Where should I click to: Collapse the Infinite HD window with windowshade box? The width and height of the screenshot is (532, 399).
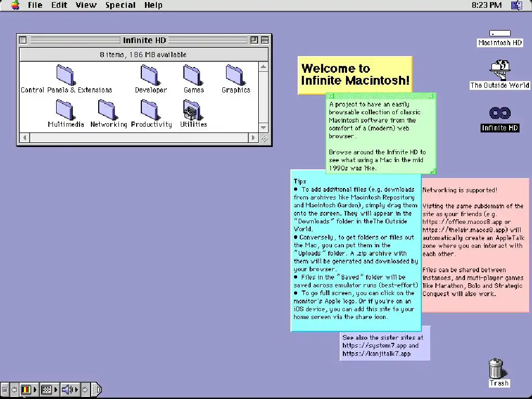(265, 40)
